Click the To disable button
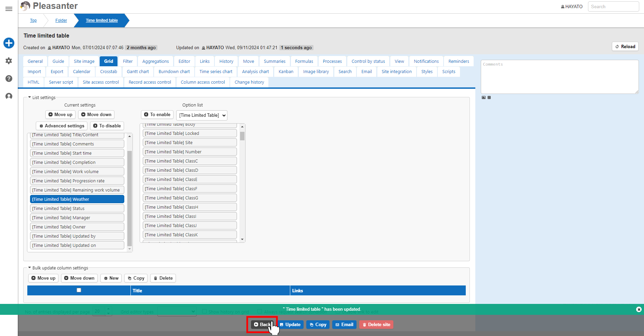Image resolution: width=644 pixels, height=336 pixels. [107, 126]
